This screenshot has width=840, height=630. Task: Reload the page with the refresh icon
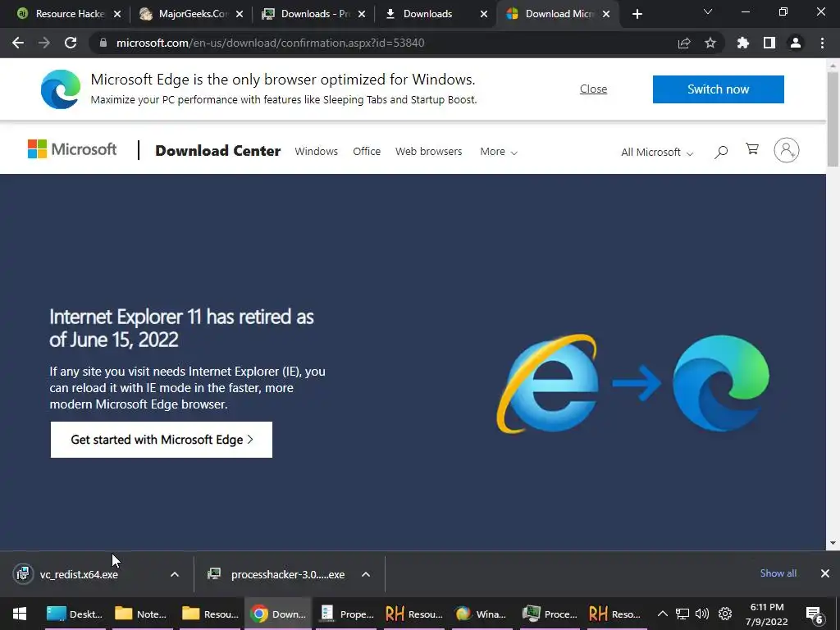pos(71,43)
